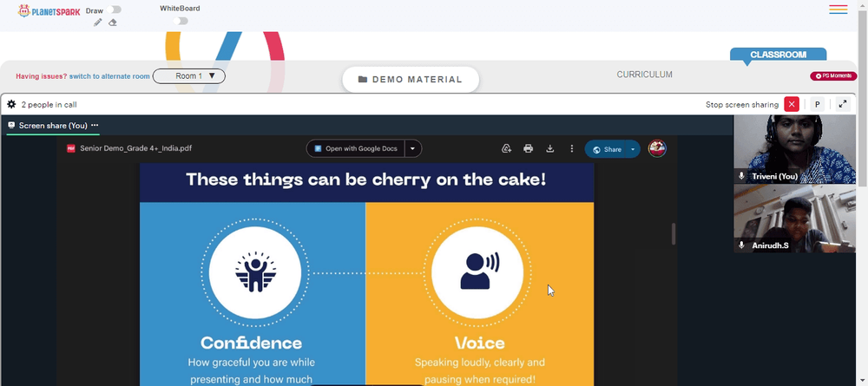Viewport: 868px width, 386px height.
Task: Add shortcut to Drive icon
Action: 507,148
